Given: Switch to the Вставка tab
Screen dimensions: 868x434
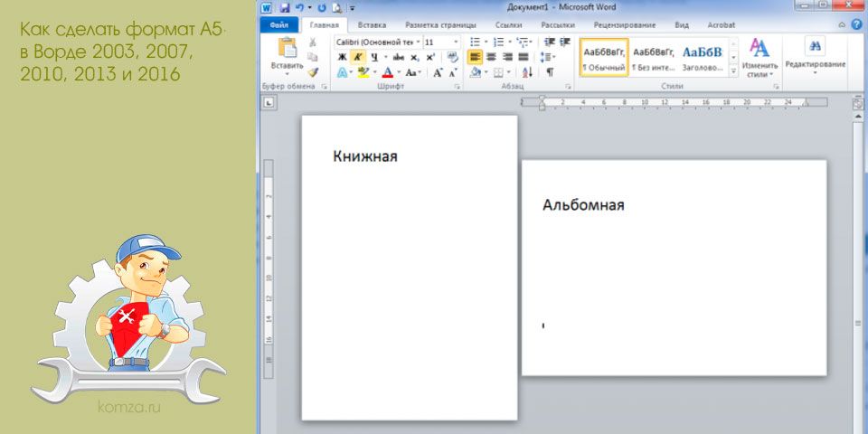Looking at the screenshot, I should [372, 25].
